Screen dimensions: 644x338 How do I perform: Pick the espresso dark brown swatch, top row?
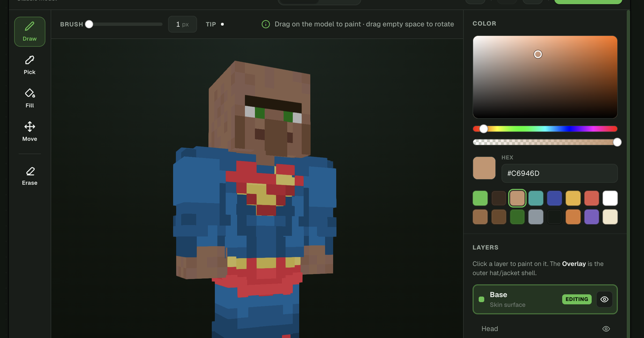[499, 198]
